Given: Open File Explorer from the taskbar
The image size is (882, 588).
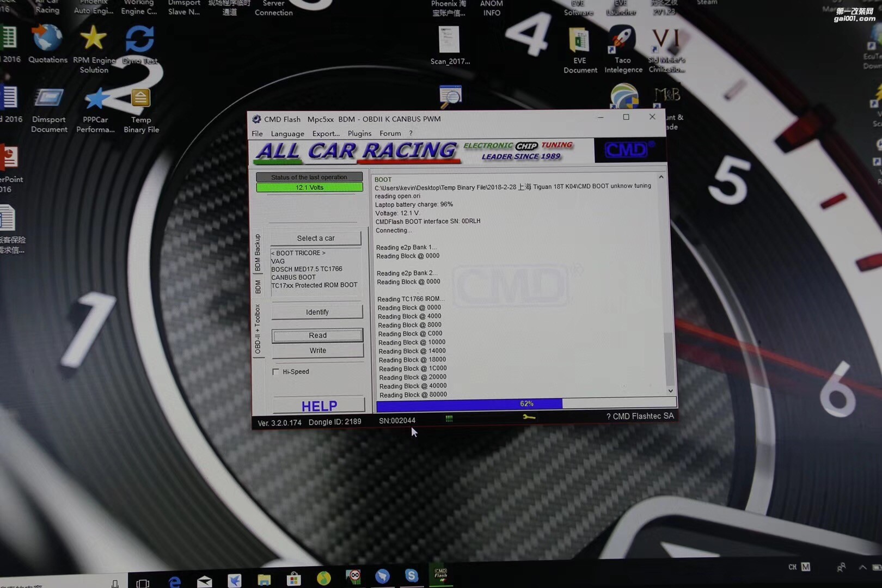Looking at the screenshot, I should point(264,580).
